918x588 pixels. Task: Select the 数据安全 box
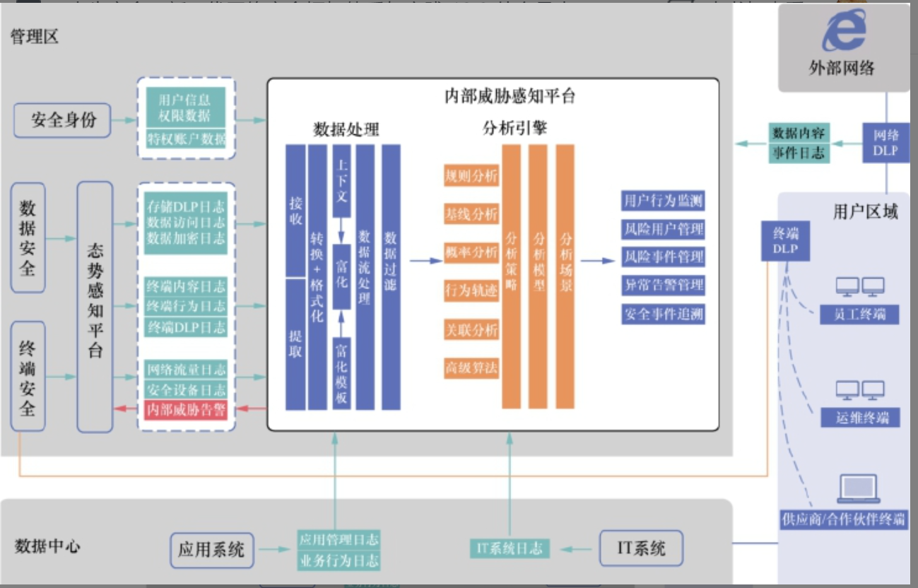(28, 238)
